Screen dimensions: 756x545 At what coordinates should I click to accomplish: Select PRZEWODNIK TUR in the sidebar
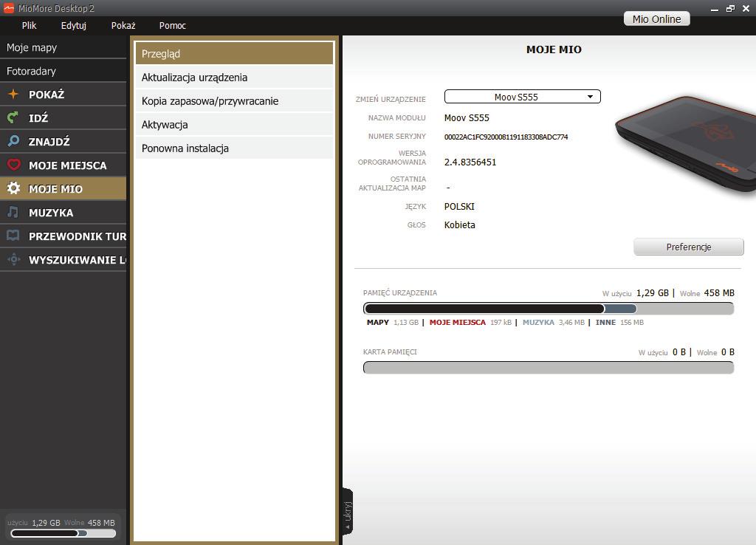(63, 236)
